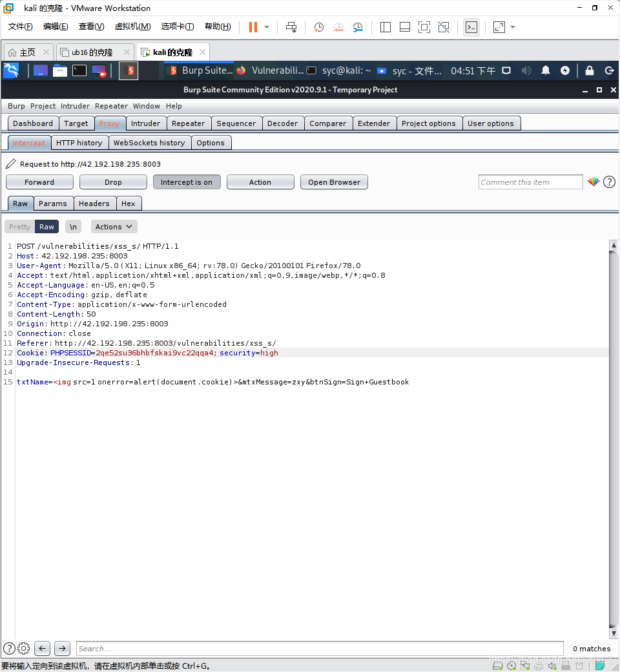Open the Intruder menu in the menu bar
This screenshot has height=672, width=620.
pyautogui.click(x=75, y=106)
